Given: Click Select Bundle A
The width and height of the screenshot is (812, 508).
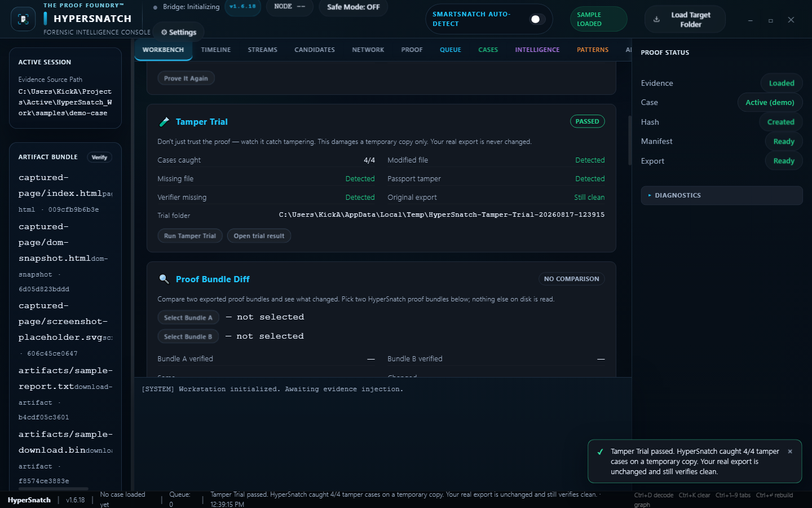Looking at the screenshot, I should (188, 318).
